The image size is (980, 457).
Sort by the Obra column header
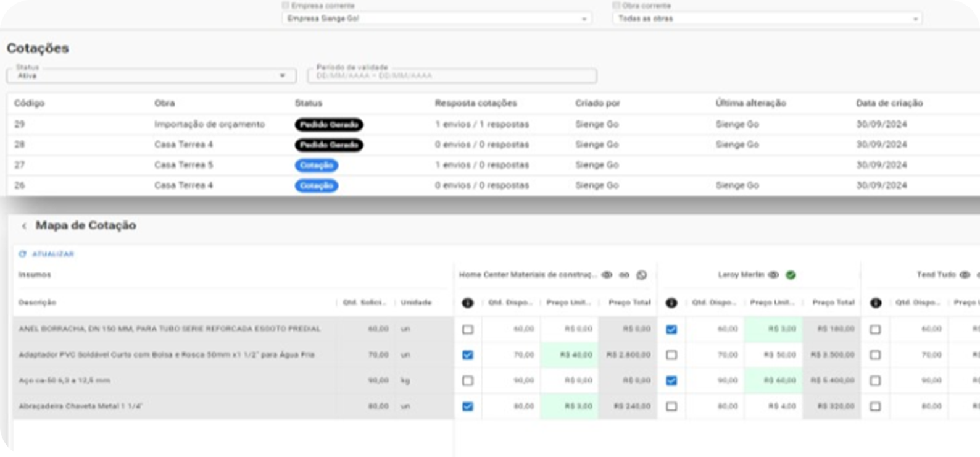tap(164, 103)
